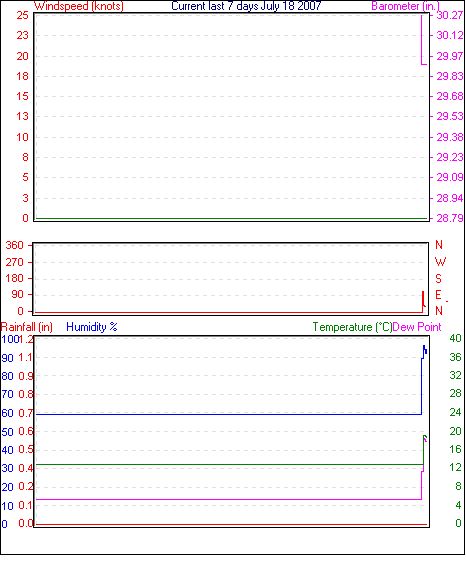The width and height of the screenshot is (466, 563).
Task: Click the chart title 'Current last 7 days July 18 2007'
Action: (x=246, y=6)
